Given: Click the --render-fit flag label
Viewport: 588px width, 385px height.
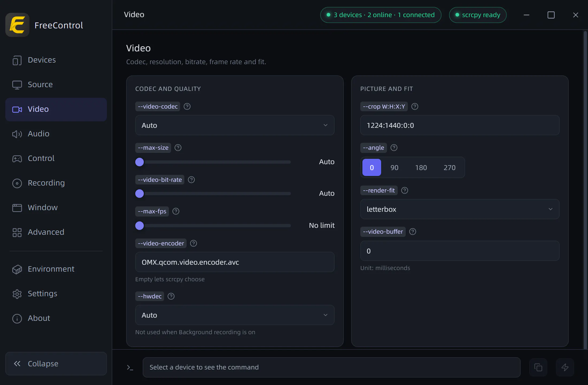Looking at the screenshot, I should click(379, 190).
